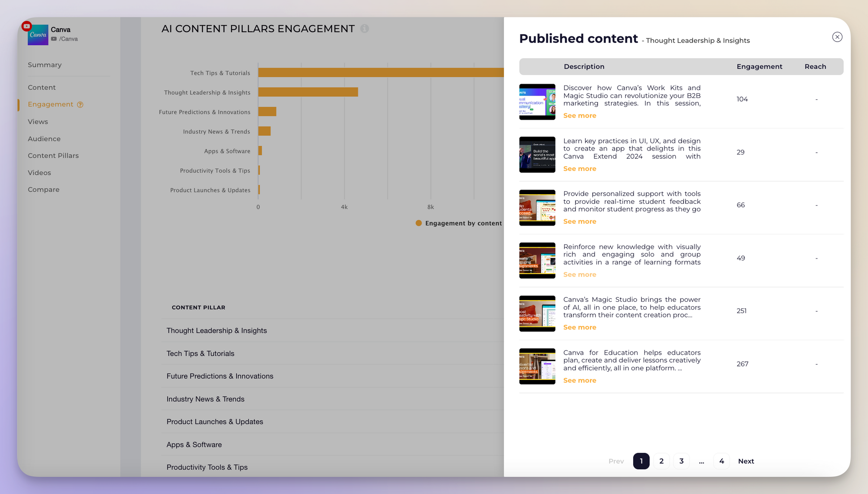Expand to page 2 of published content
The height and width of the screenshot is (494, 868).
661,461
